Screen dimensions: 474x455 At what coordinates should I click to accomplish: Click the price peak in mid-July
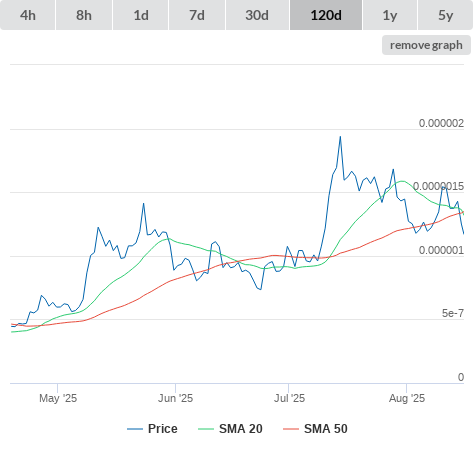pyautogui.click(x=340, y=136)
